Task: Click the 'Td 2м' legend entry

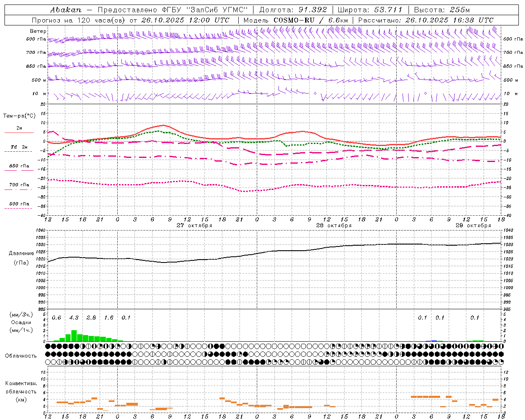Action: [19, 147]
